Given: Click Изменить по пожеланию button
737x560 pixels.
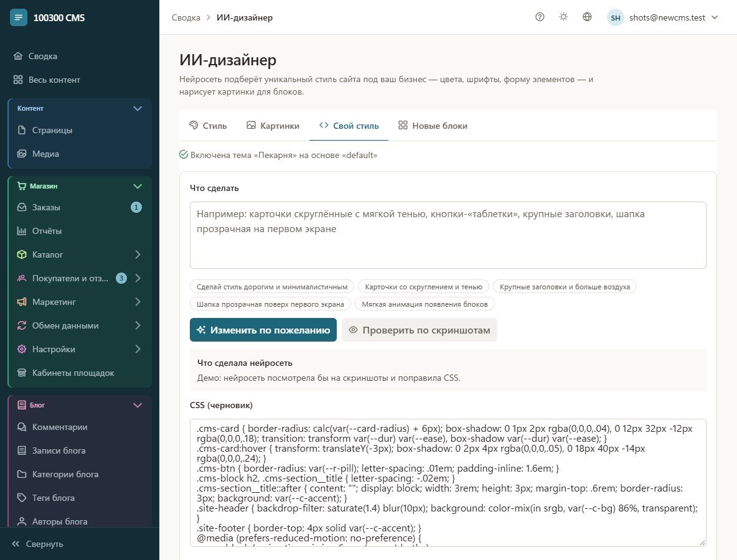Looking at the screenshot, I should [263, 330].
